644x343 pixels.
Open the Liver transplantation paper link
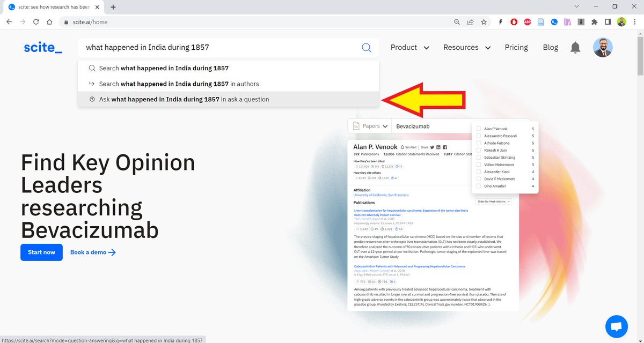(411, 213)
